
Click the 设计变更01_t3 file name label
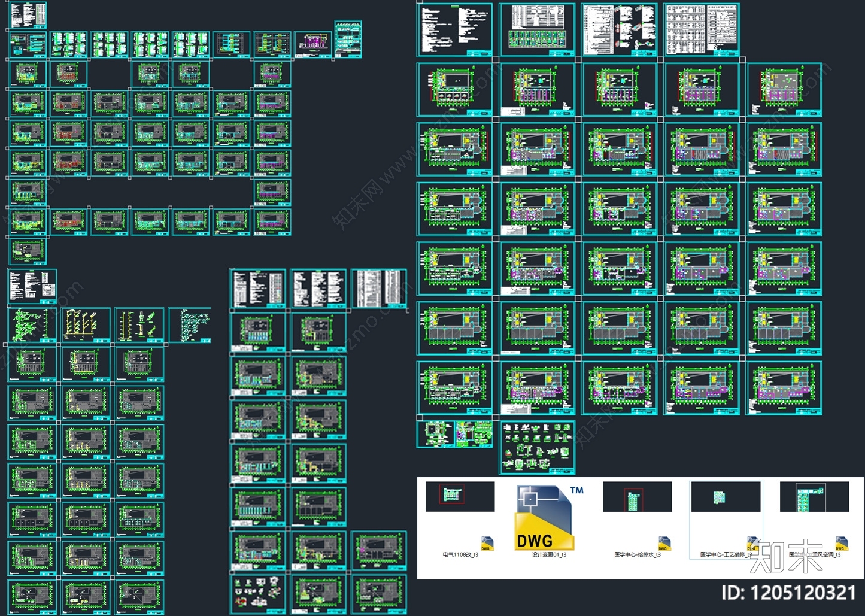[x=549, y=555]
